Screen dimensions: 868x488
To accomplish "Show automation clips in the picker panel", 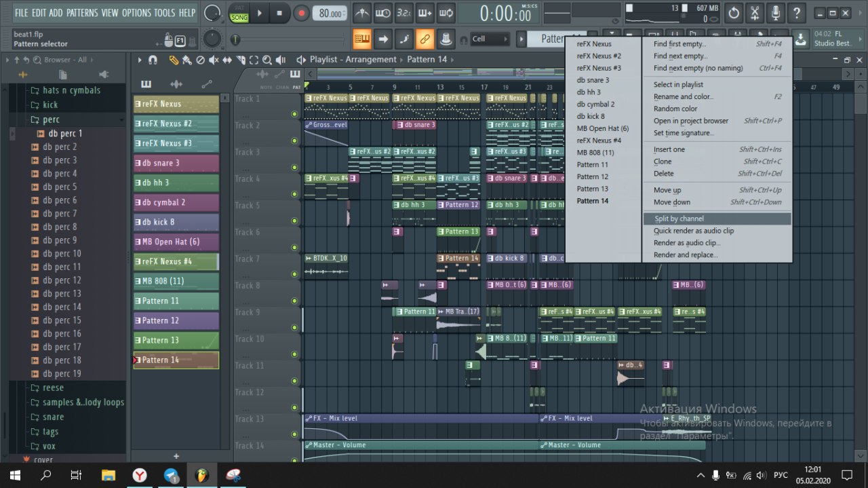I will tap(207, 84).
